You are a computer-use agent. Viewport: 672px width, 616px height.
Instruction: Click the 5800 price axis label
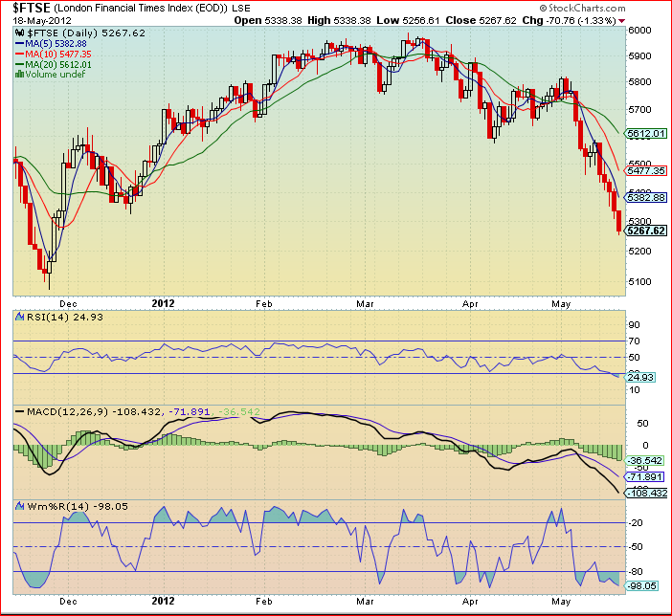coord(639,81)
